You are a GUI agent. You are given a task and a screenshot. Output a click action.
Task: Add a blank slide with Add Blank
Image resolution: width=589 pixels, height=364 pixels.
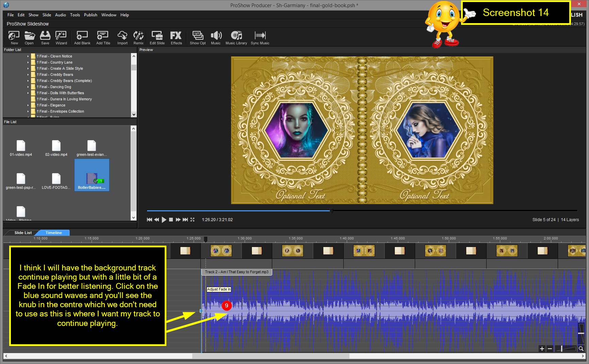pyautogui.click(x=82, y=37)
